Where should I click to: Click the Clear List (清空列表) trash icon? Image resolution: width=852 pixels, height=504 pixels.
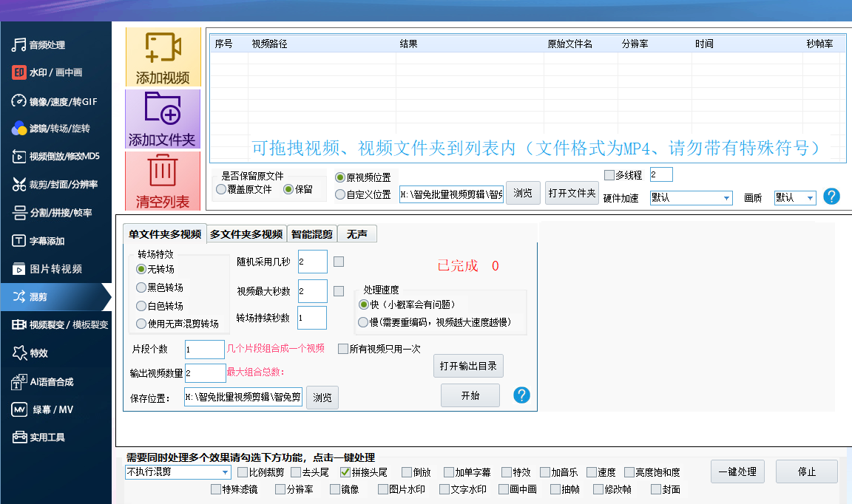pyautogui.click(x=163, y=171)
